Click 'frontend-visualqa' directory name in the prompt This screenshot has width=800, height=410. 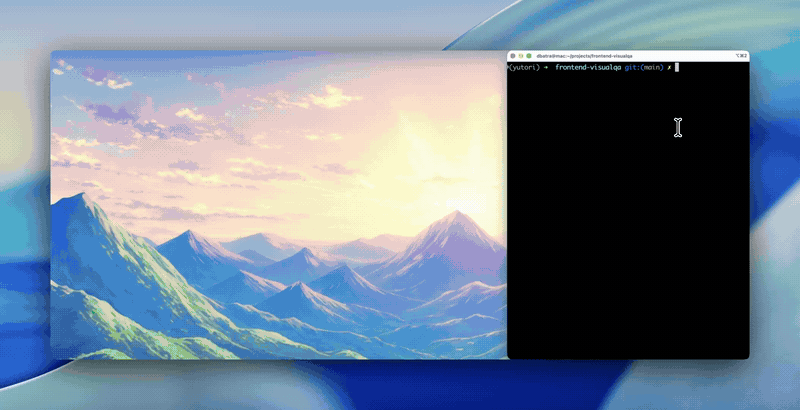[588, 67]
